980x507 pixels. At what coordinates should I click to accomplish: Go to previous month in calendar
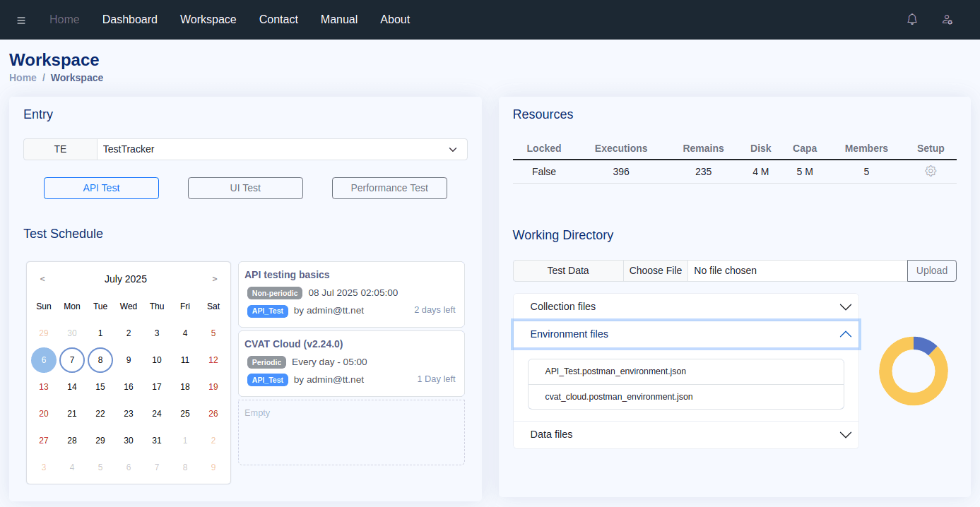42,279
